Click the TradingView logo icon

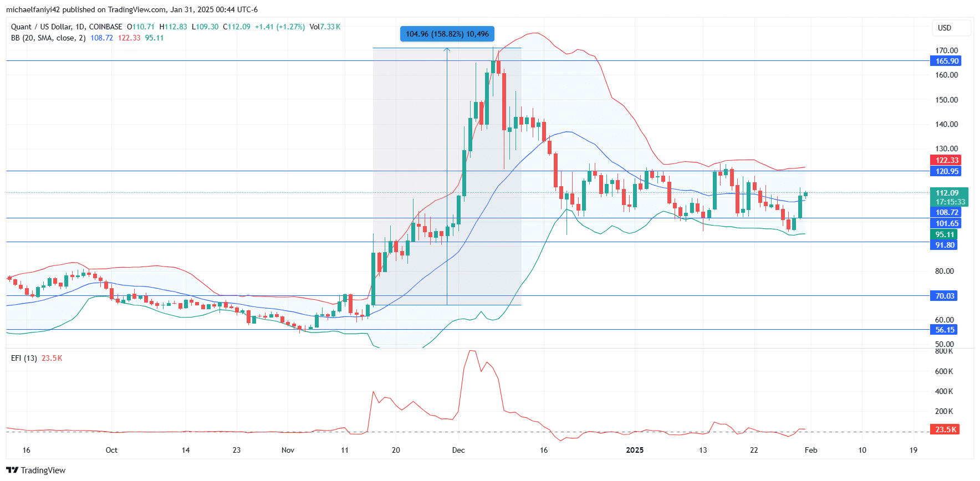pos(12,470)
